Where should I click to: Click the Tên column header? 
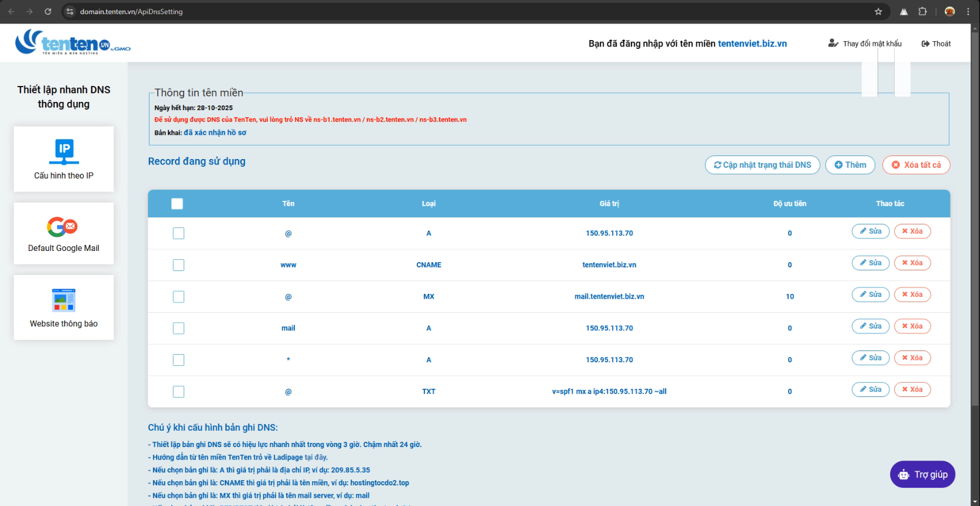tap(288, 204)
